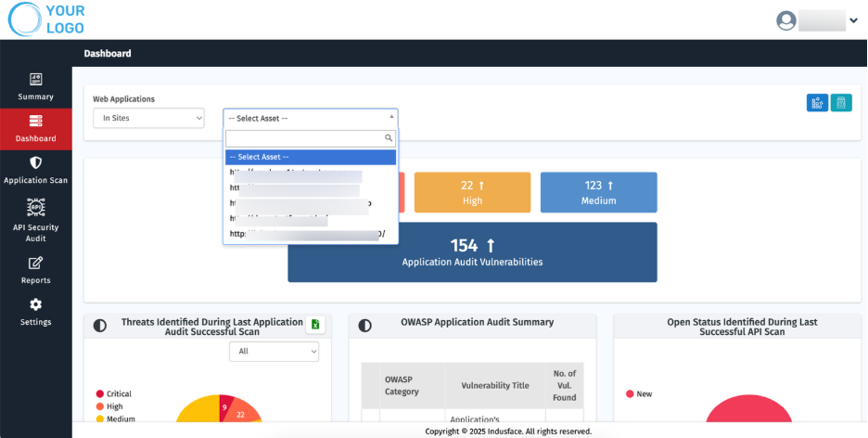The image size is (868, 438).
Task: Click the OWASP Category column header
Action: coord(412,385)
